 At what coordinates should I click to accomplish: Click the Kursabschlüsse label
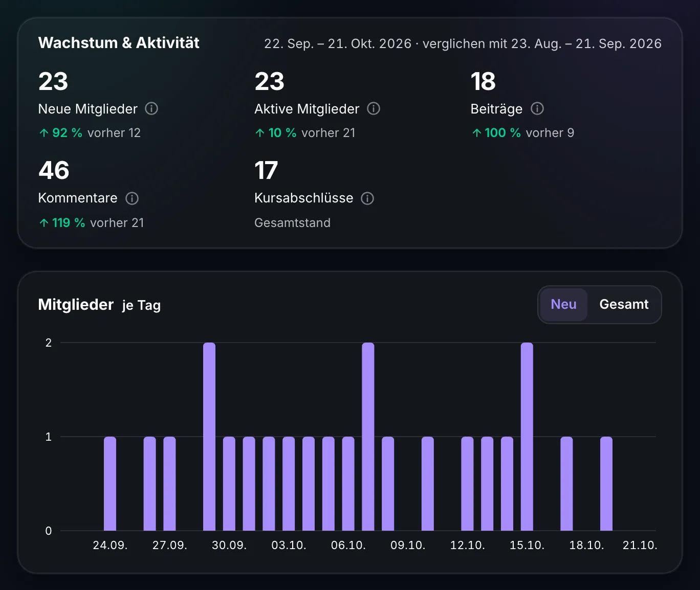coord(304,198)
